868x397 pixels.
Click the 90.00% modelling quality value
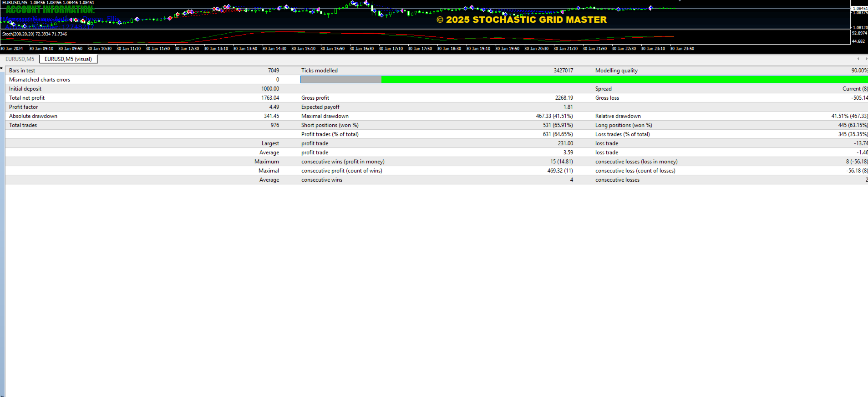(859, 71)
